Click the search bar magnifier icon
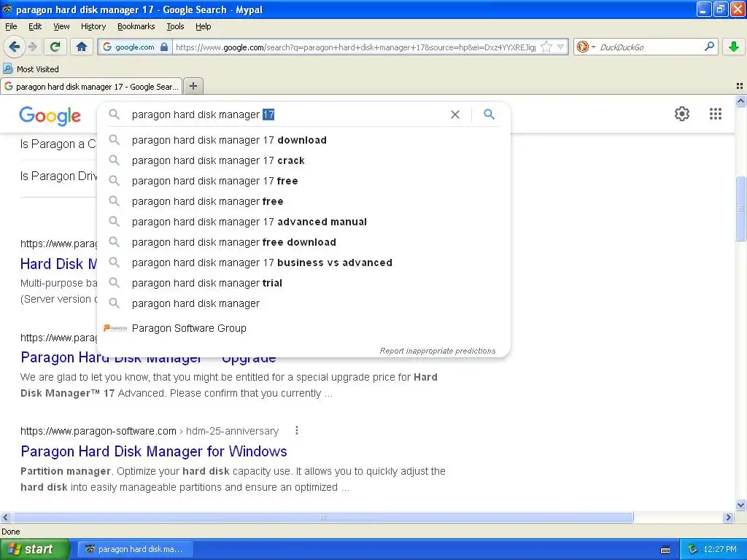The image size is (747, 560). (709, 47)
